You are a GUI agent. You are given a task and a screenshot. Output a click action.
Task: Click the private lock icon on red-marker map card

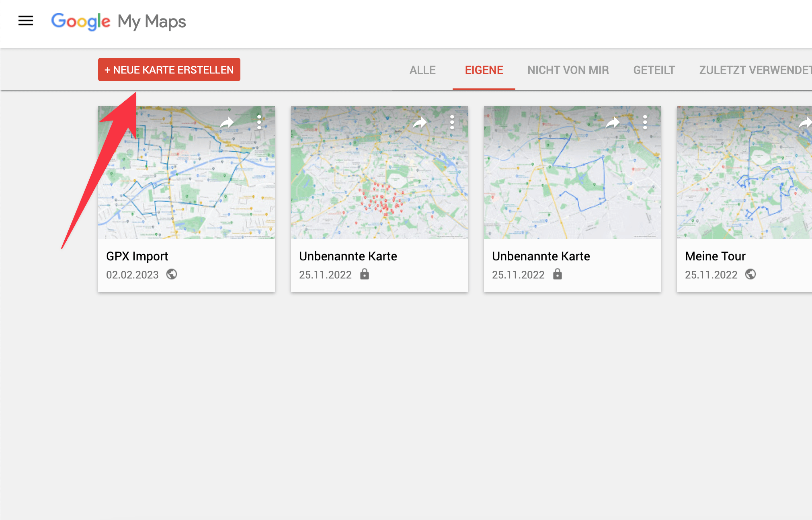pyautogui.click(x=365, y=274)
